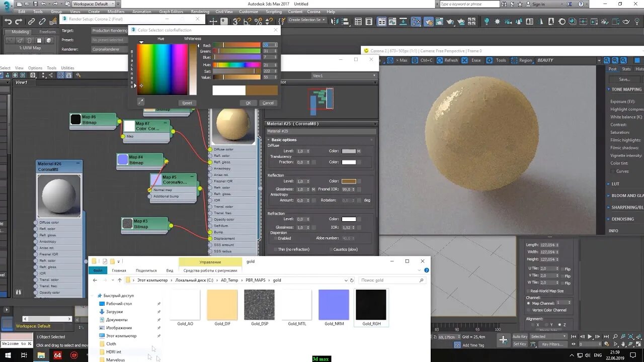Toggle the Angle Snap icon
644x362 pixels.
point(247,22)
